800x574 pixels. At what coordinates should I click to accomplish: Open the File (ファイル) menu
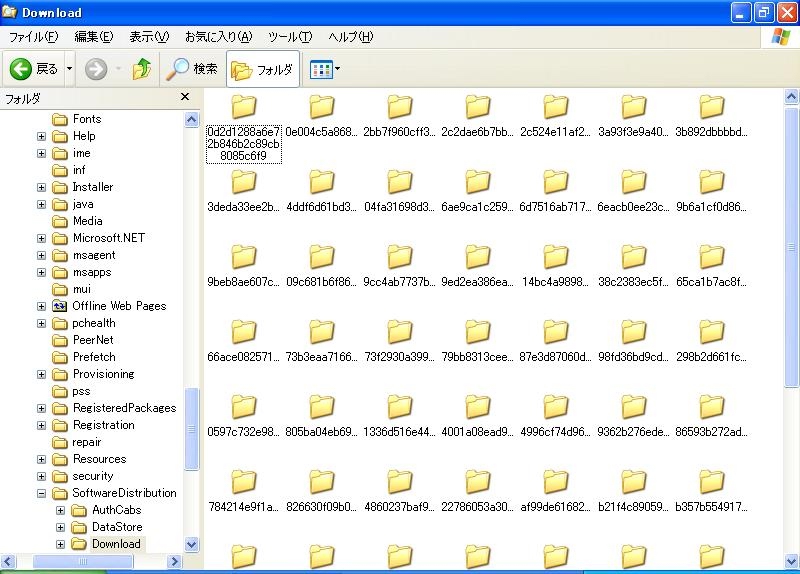tap(33, 37)
